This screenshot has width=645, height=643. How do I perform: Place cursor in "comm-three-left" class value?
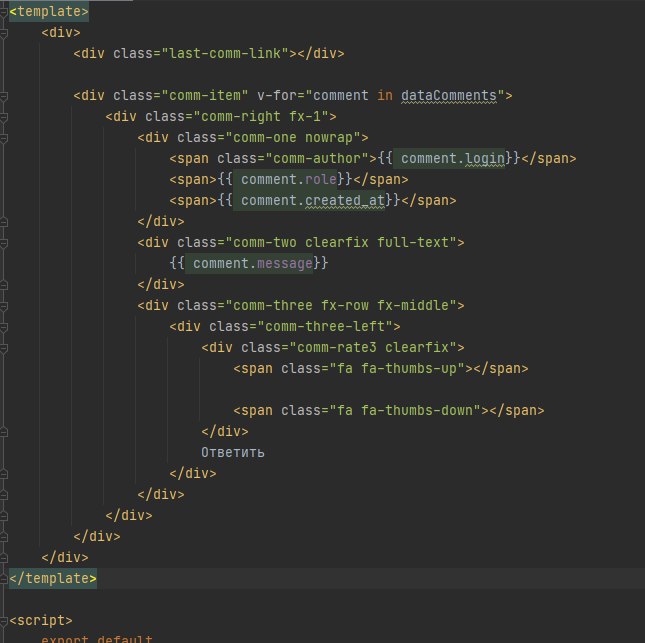[325, 326]
